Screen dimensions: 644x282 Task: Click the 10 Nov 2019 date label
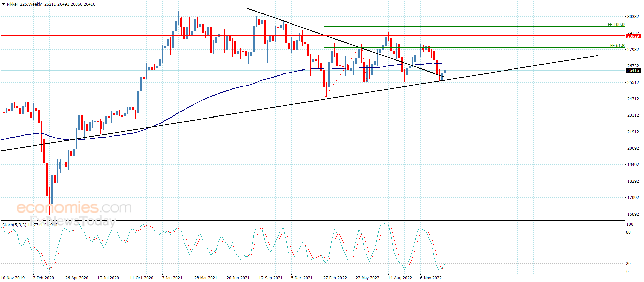click(x=13, y=278)
